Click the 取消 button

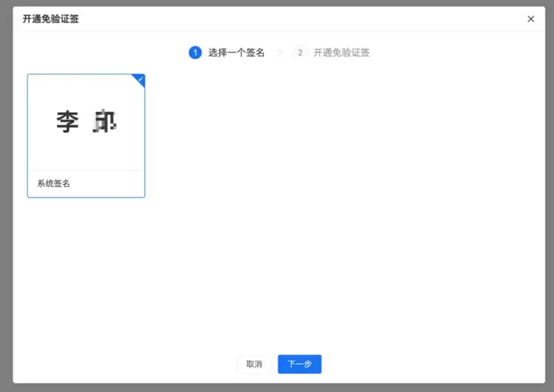[254, 364]
